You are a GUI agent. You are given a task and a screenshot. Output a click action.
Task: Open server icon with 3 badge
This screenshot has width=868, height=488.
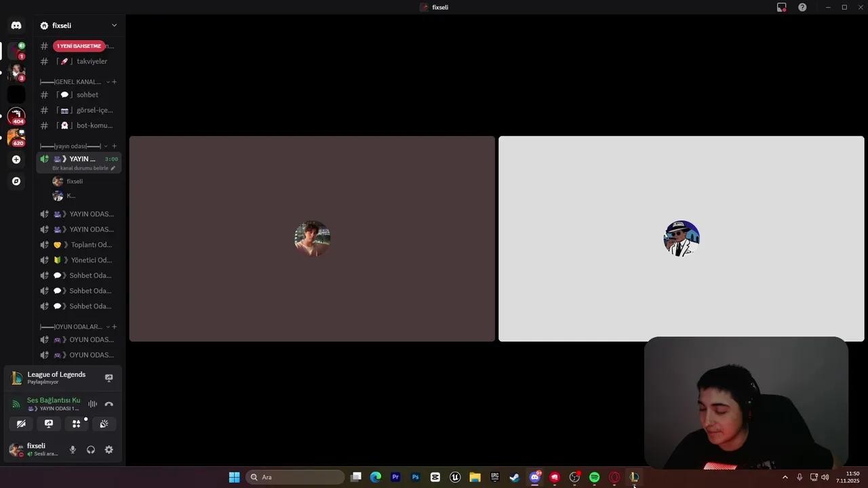(16, 73)
